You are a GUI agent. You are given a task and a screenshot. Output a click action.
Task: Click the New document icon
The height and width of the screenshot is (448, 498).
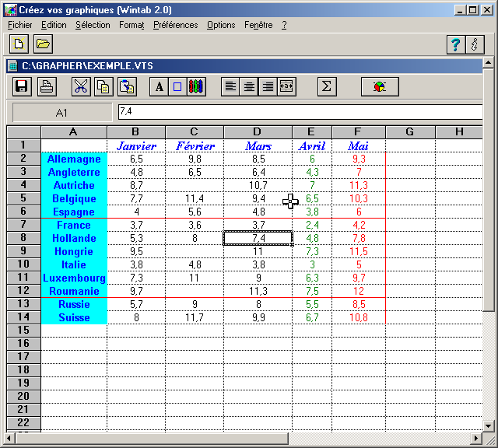point(19,44)
